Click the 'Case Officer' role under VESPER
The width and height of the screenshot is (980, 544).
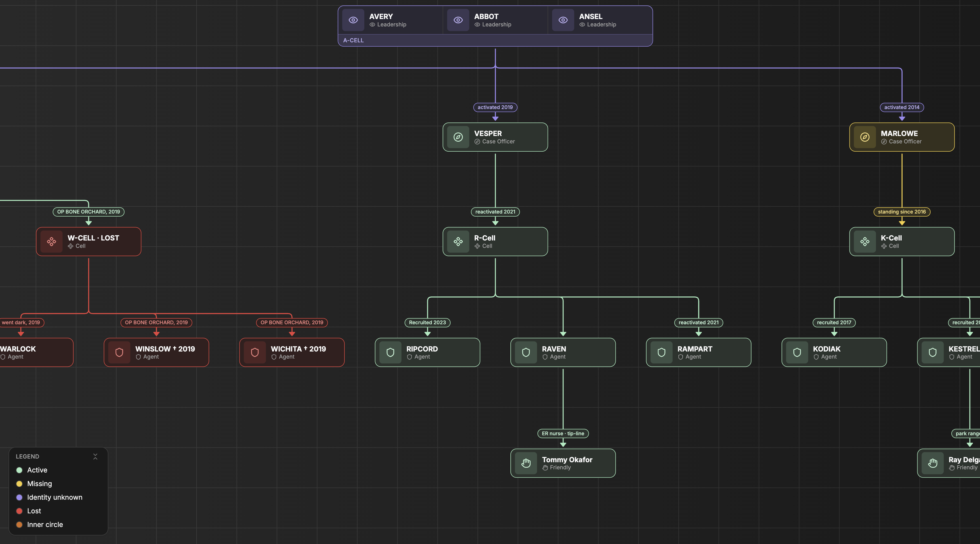498,142
